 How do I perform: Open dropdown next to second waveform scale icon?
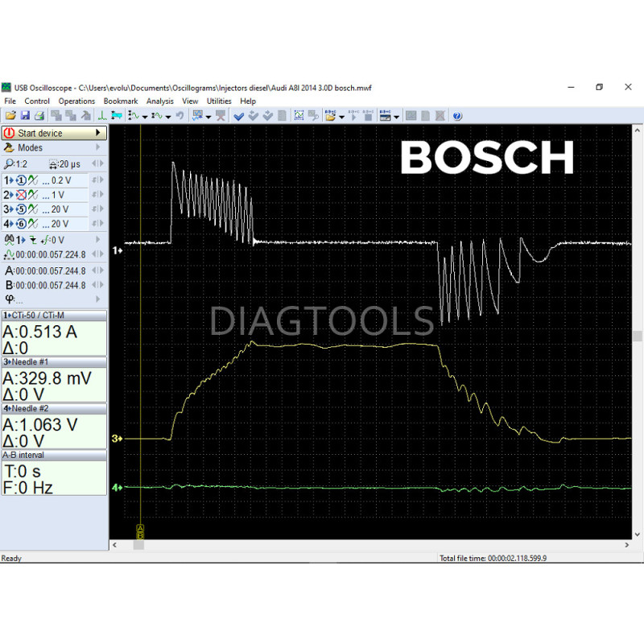click(x=168, y=117)
